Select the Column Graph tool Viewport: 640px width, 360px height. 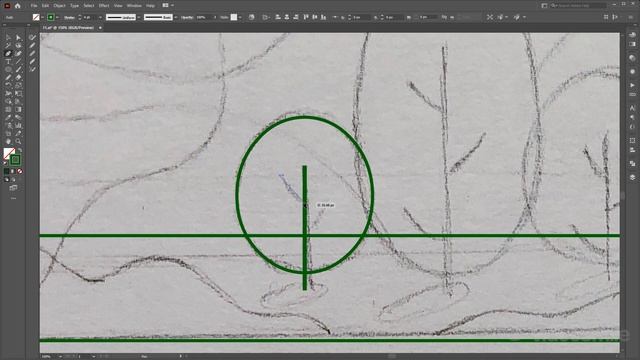(18, 126)
